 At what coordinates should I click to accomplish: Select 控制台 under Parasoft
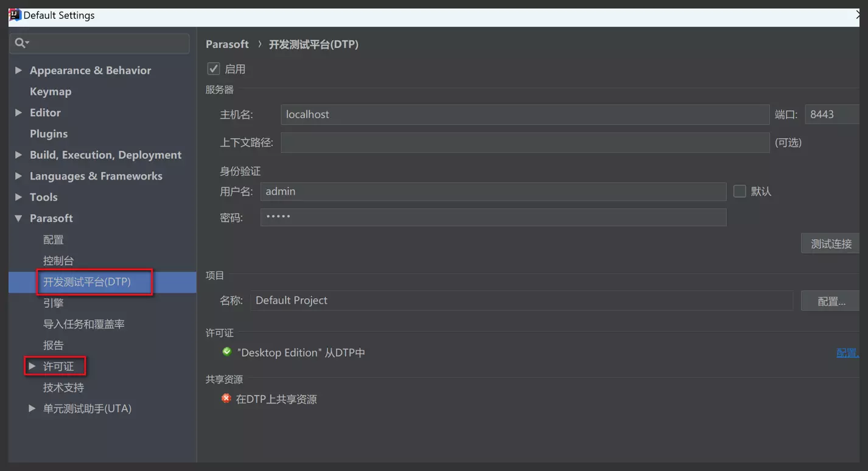[58, 260]
